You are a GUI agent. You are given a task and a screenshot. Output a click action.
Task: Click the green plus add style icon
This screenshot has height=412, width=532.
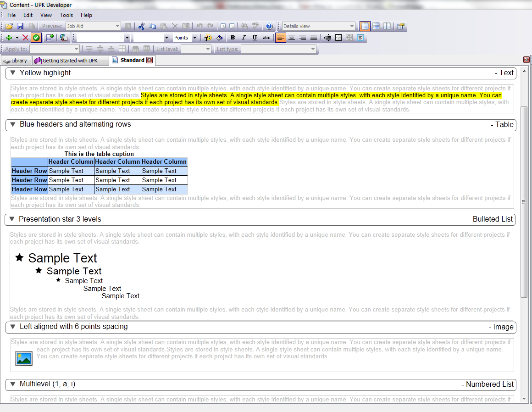pyautogui.click(x=9, y=38)
